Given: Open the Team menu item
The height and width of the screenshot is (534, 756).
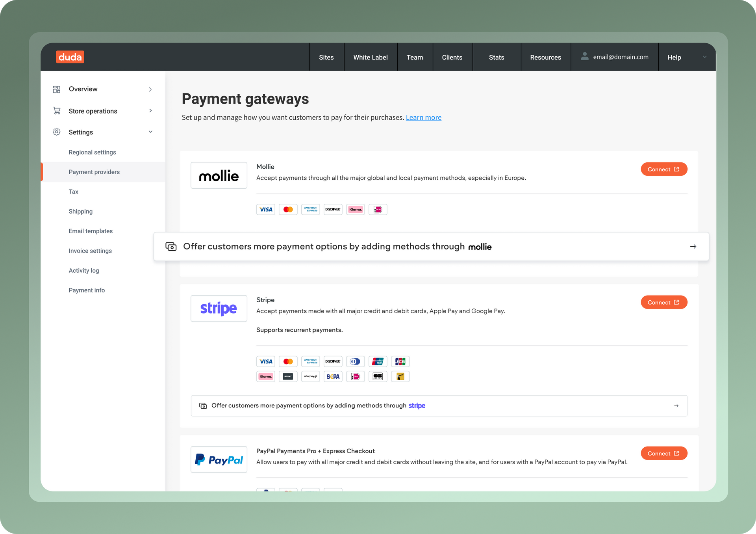Looking at the screenshot, I should coord(415,57).
